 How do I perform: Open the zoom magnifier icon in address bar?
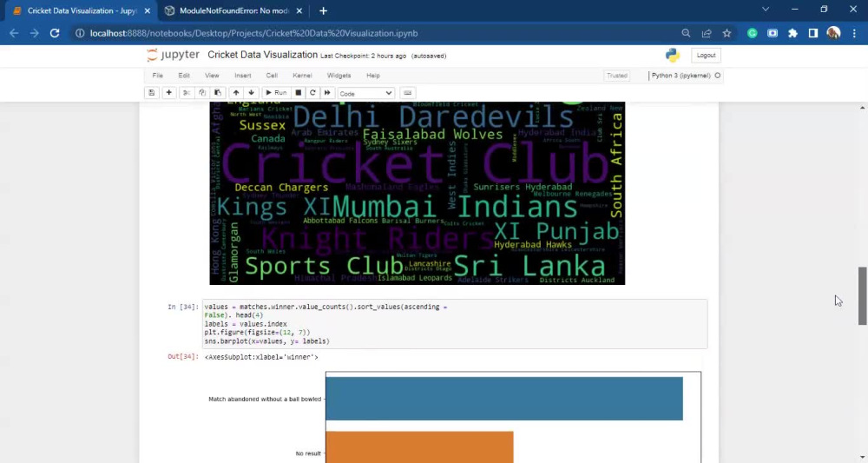click(686, 33)
